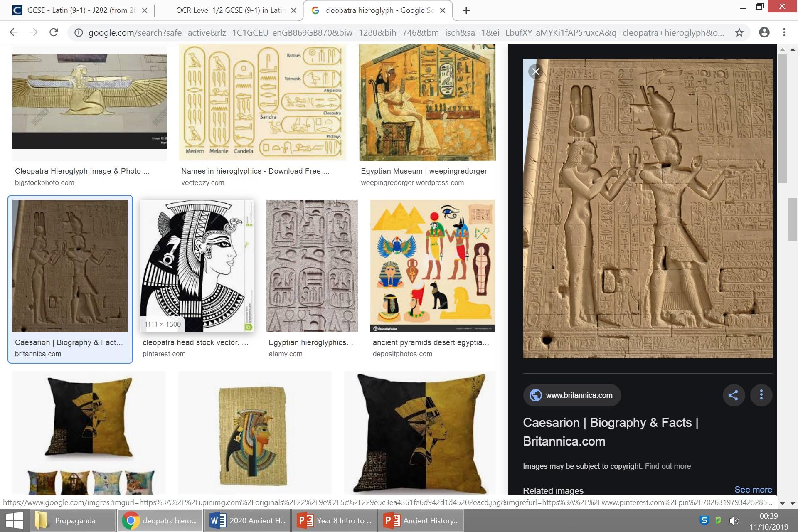Screen dimensions: 798x532
Task: Switch to GCSE Latin J282 tab
Action: coord(77,11)
